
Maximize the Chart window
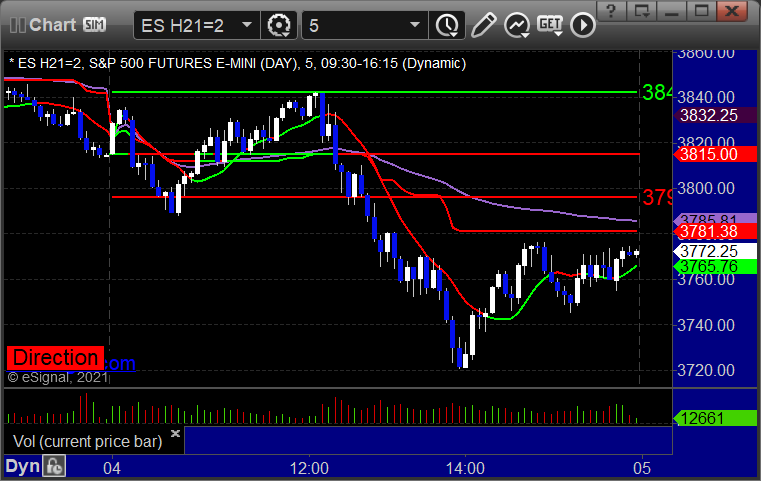click(702, 10)
